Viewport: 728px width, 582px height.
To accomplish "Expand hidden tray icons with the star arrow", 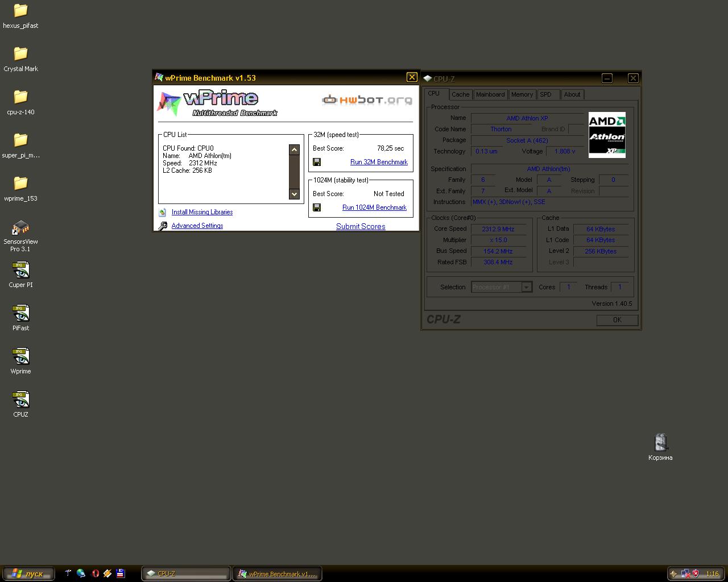I will [674, 573].
